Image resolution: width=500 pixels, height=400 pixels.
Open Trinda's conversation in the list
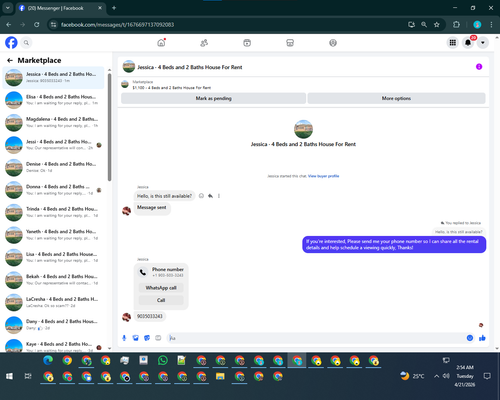(53, 212)
